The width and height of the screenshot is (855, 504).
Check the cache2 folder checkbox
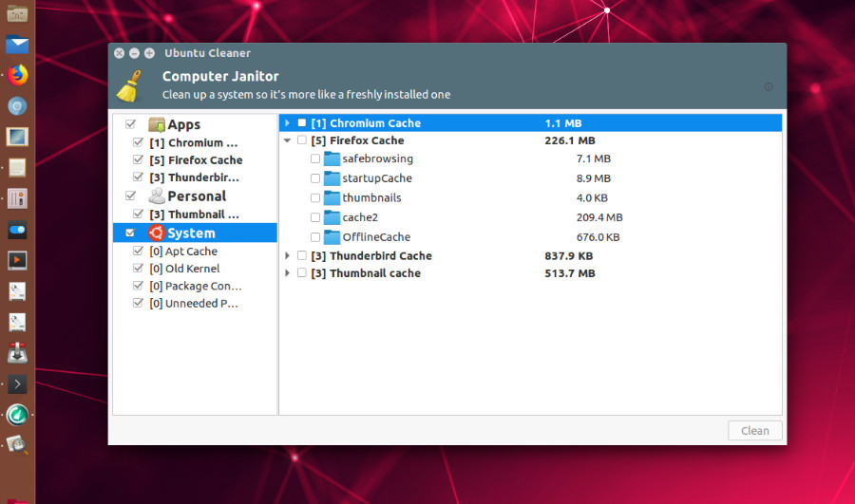(x=315, y=217)
